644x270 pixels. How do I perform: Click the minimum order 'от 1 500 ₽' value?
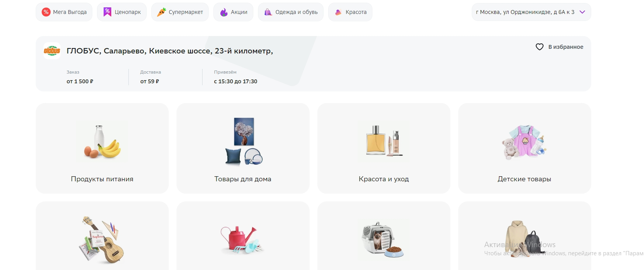[x=80, y=81]
